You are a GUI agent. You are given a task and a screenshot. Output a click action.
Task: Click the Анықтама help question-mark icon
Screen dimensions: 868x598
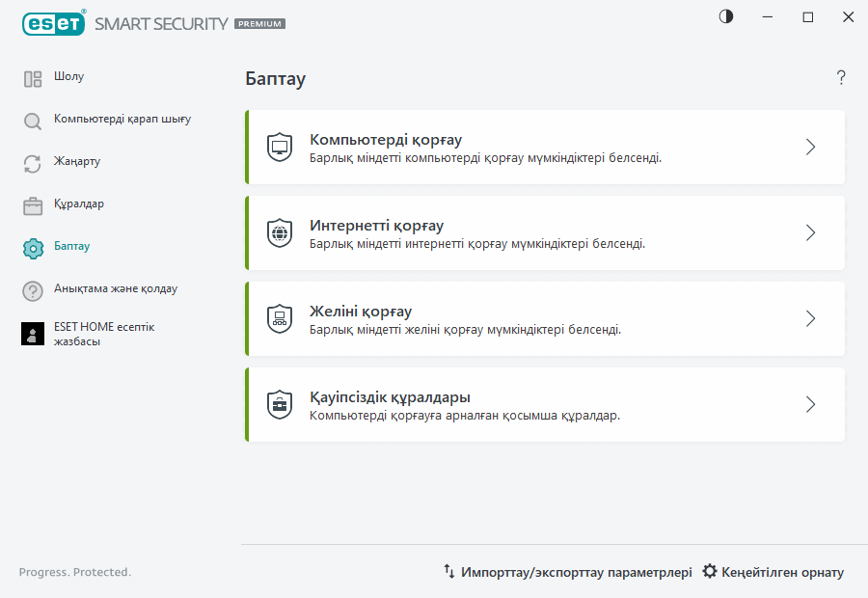pyautogui.click(x=32, y=289)
